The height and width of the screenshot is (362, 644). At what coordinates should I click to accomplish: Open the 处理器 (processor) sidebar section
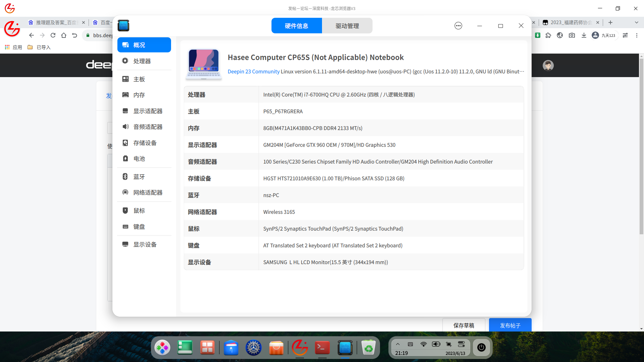142,61
